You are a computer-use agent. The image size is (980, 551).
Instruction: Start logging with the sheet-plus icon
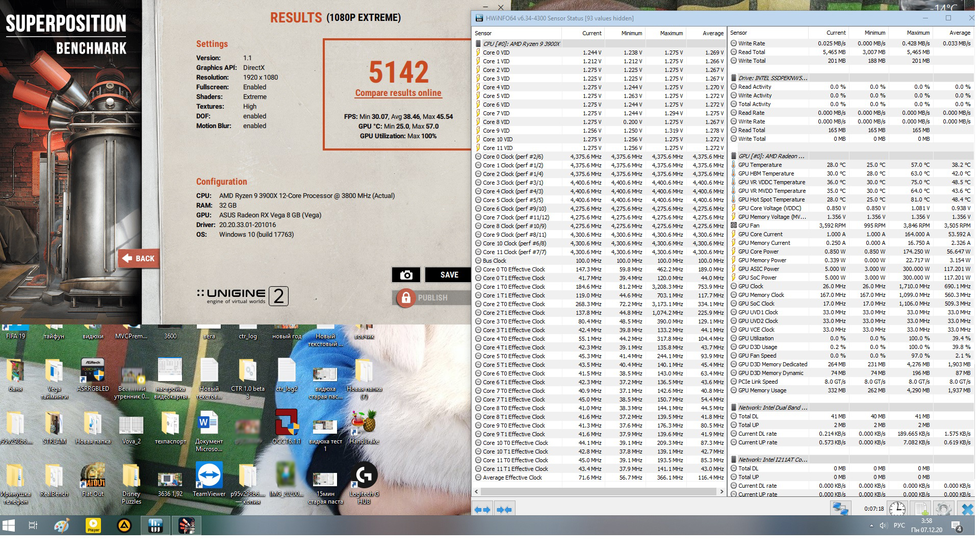[921, 509]
